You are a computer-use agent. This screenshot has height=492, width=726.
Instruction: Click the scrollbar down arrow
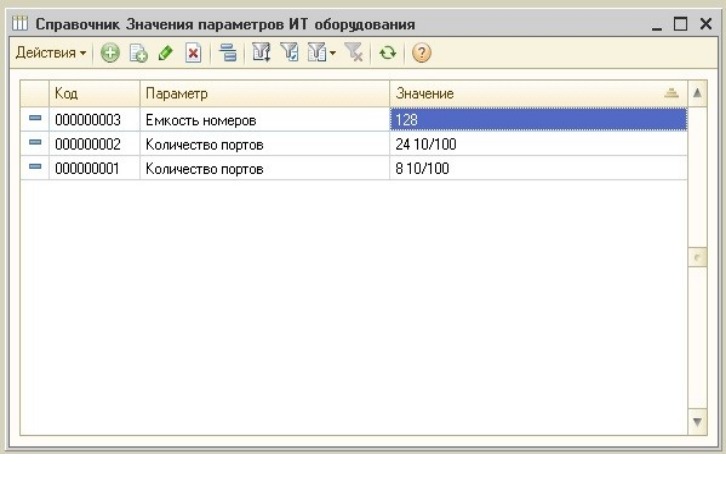point(697,422)
